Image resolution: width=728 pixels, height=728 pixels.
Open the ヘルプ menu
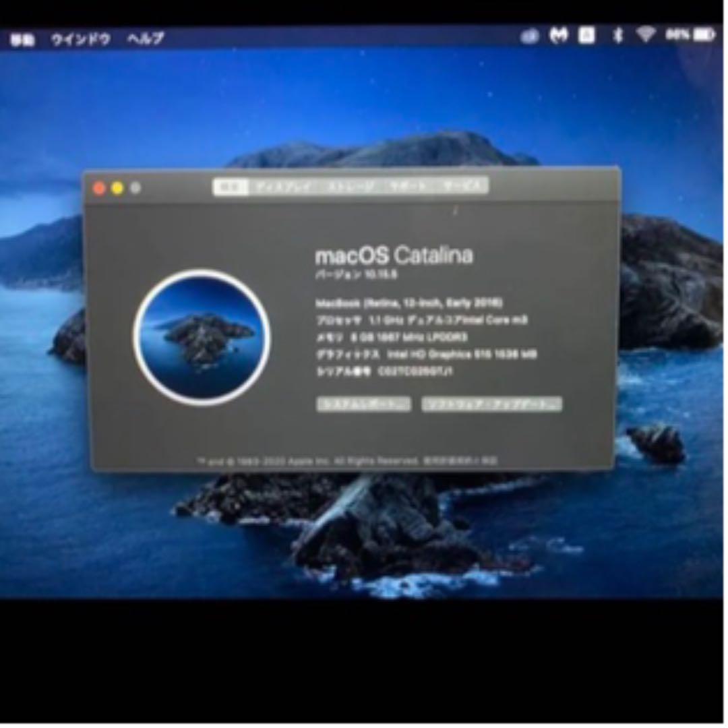[146, 38]
